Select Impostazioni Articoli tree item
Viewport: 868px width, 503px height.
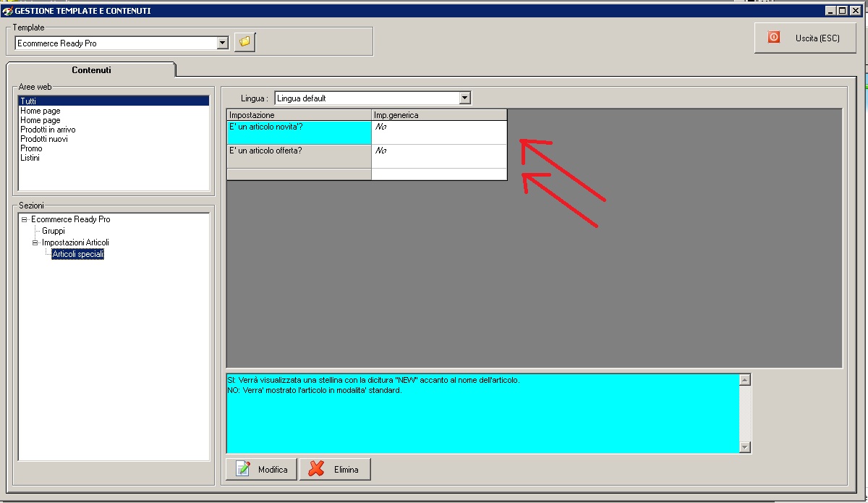coord(76,242)
